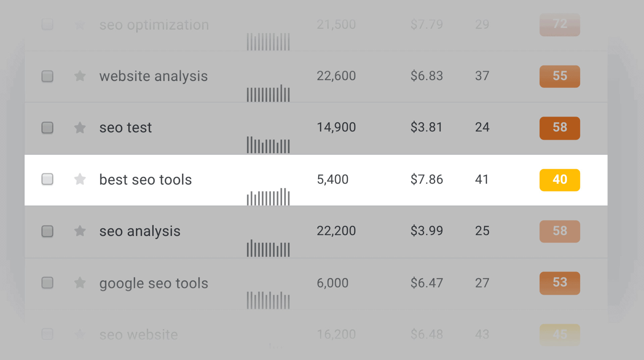
Task: Enable the checkbox for "website analysis"
Action: pyautogui.click(x=47, y=76)
